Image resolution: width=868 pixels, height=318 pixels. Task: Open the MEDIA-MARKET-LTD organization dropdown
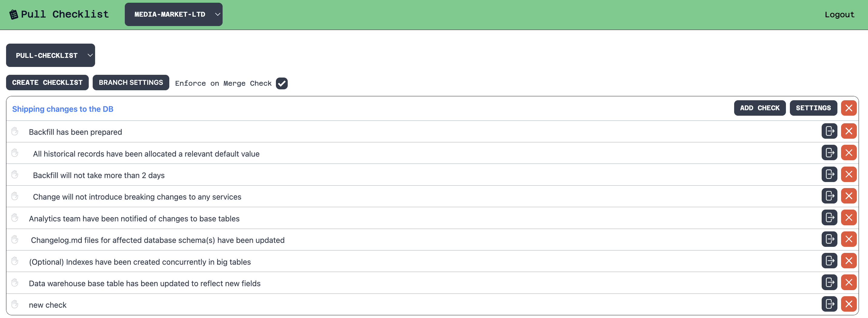tap(174, 15)
